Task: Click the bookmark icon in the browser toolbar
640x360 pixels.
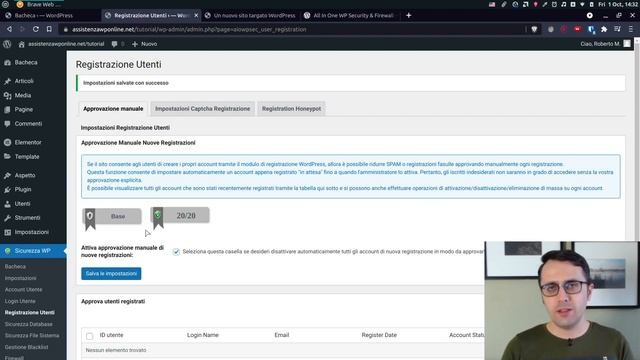Action: pos(49,29)
